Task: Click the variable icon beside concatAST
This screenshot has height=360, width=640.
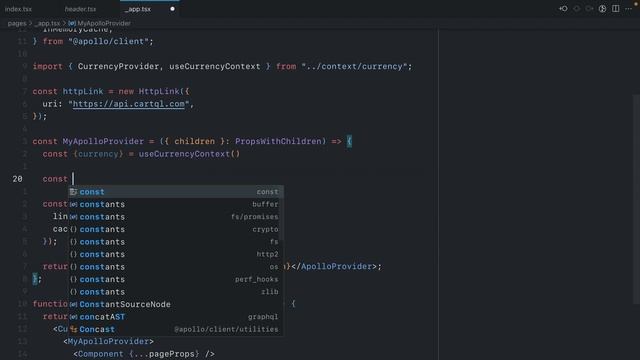Action: pyautogui.click(x=73, y=317)
